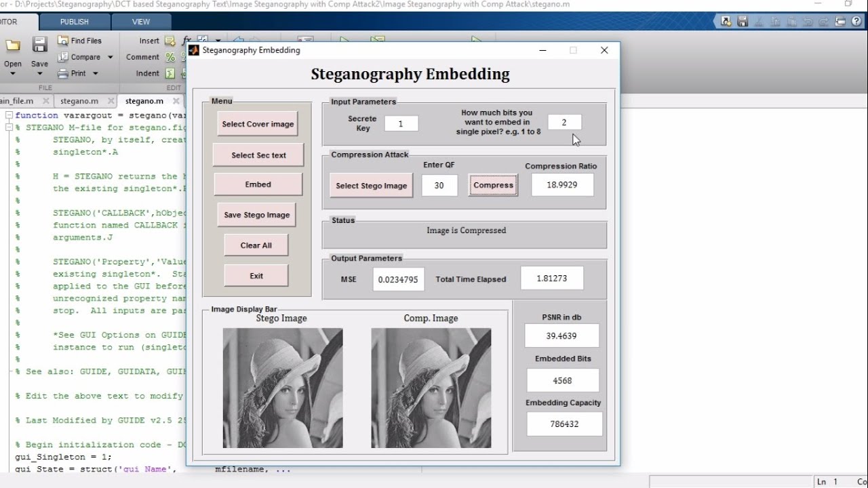
Task: Click the Clear All button
Action: click(256, 245)
